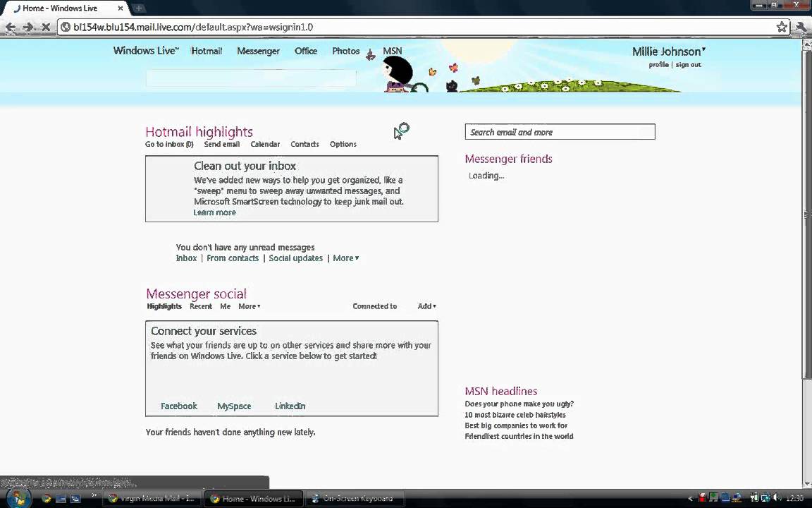Screen dimensions: 812x508
Task: Click the system clock showing 12:30
Action: pos(795,499)
